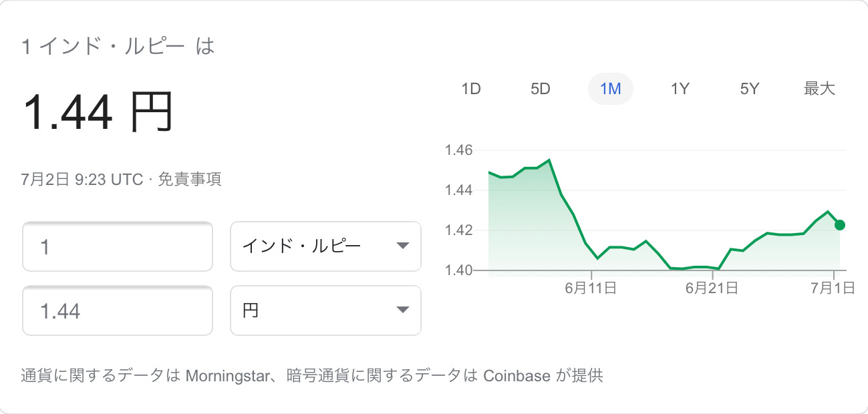868x414 pixels.
Task: Open the インド・ルピー currency dropdown
Action: [325, 246]
